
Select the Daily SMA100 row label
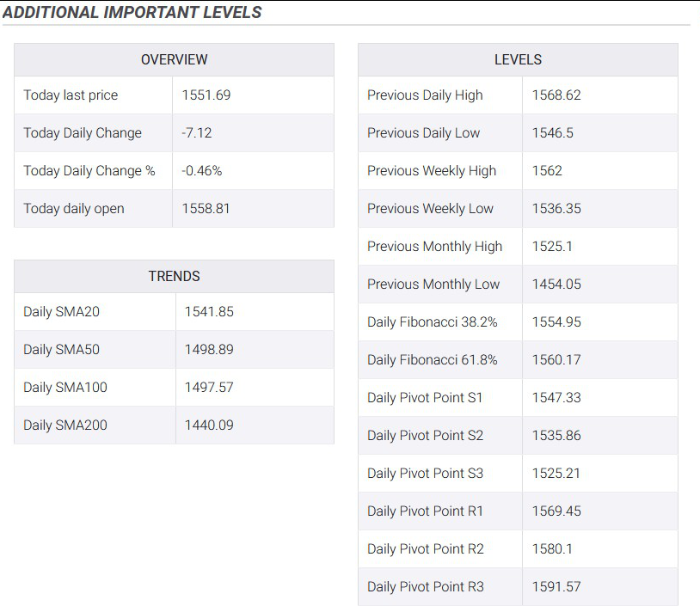pos(65,388)
